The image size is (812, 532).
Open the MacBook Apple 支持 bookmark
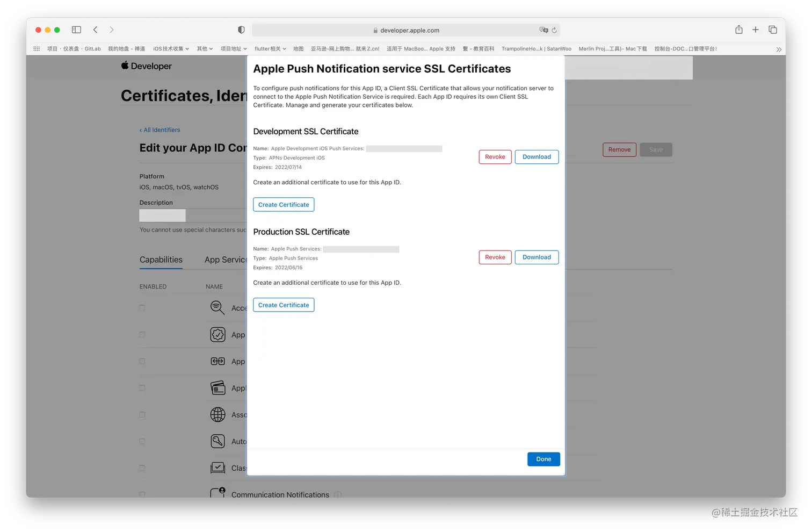421,48
